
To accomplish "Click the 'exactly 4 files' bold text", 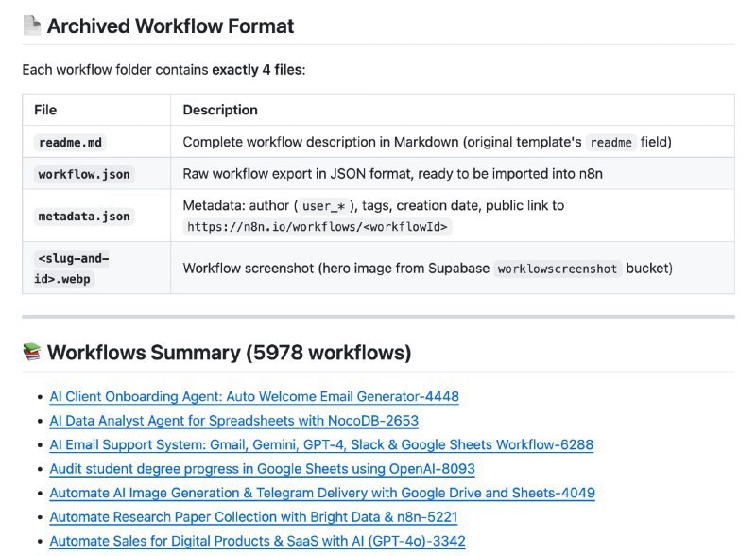I will click(257, 70).
